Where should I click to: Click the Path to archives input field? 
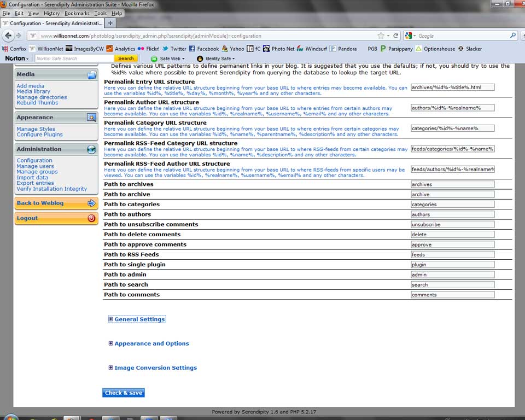[x=452, y=184]
